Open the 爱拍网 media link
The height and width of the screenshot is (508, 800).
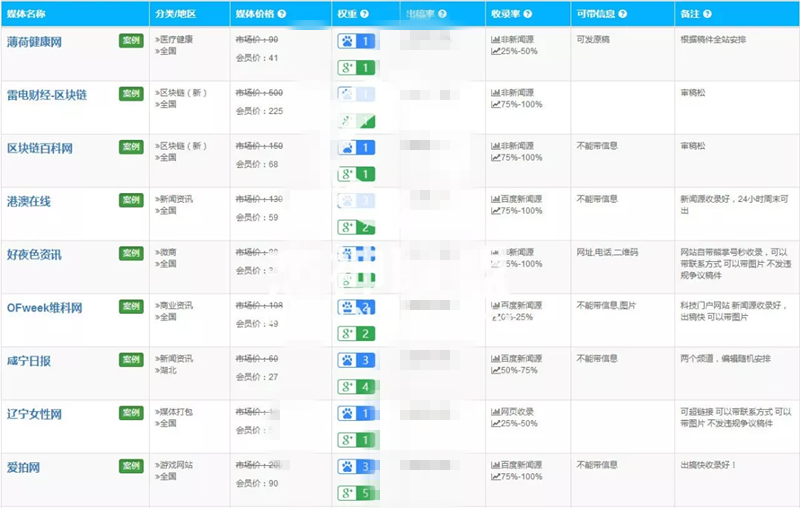[23, 467]
